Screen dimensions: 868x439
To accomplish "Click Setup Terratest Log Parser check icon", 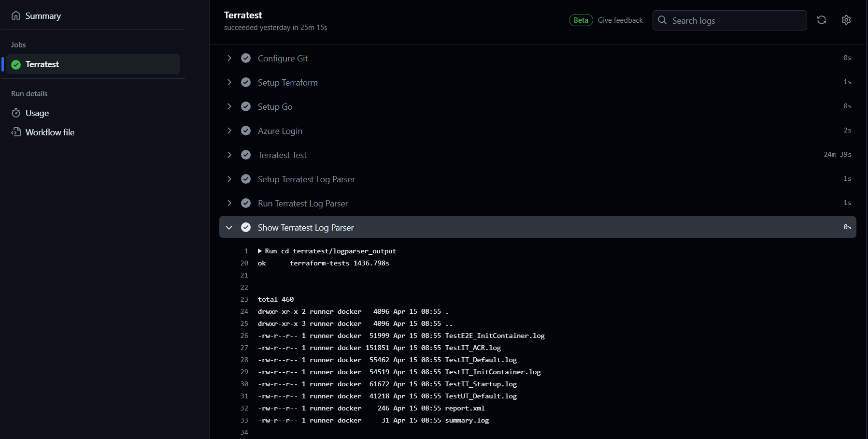I will pos(246,179).
